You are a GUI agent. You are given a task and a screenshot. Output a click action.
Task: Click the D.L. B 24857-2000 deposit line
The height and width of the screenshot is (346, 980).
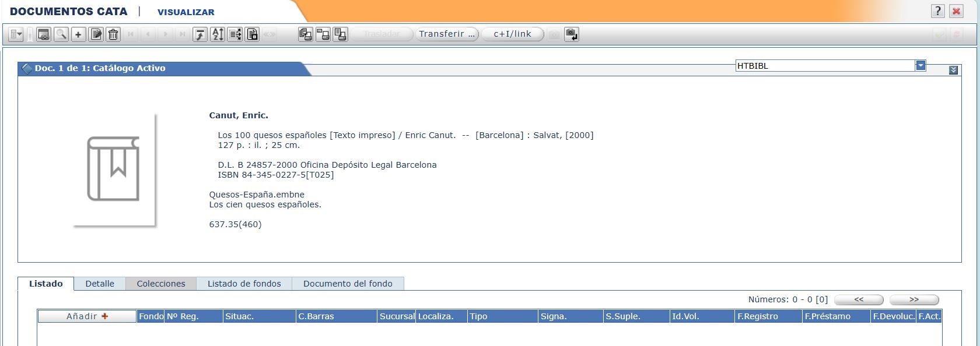point(327,165)
